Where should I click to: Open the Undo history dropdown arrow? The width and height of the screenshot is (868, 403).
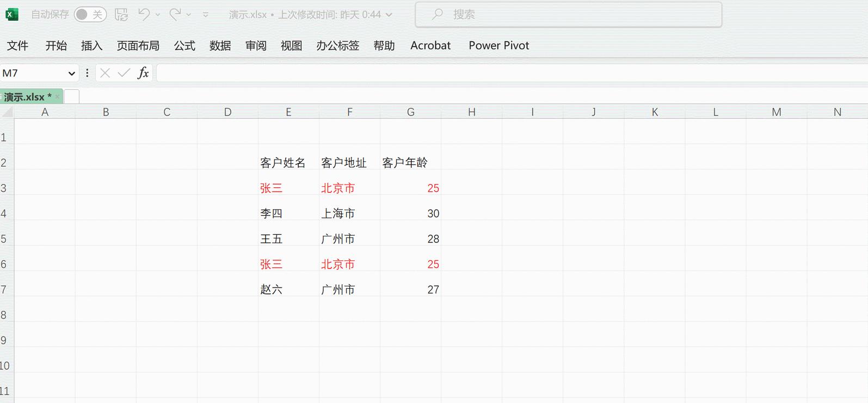[x=158, y=15]
